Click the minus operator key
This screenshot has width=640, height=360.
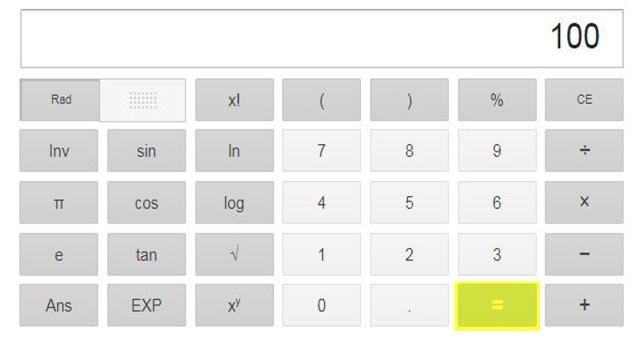[584, 254]
